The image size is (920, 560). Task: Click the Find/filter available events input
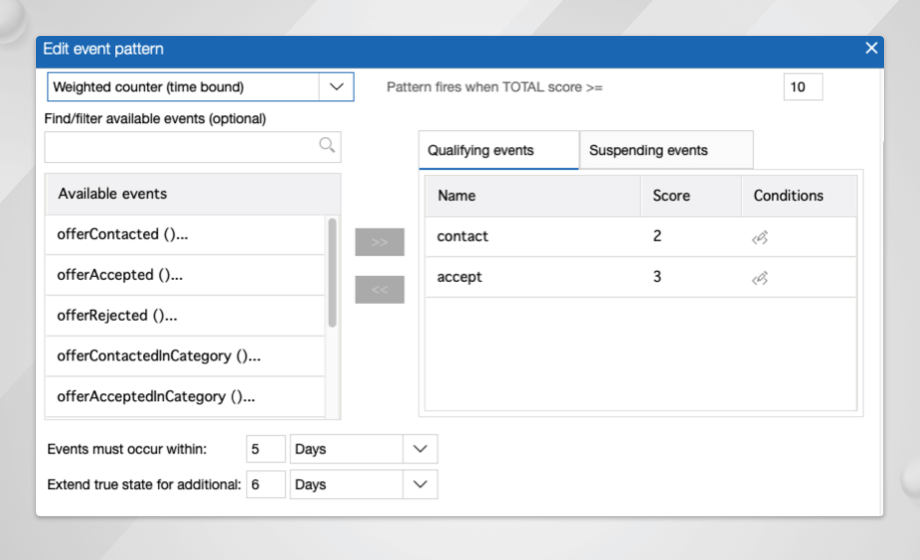tap(180, 147)
